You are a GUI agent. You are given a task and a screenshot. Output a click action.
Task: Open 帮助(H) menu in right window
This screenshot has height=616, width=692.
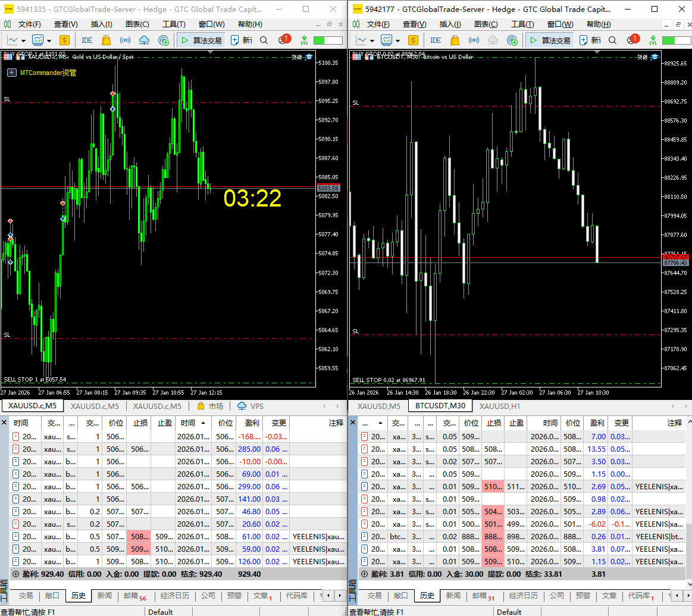(599, 24)
